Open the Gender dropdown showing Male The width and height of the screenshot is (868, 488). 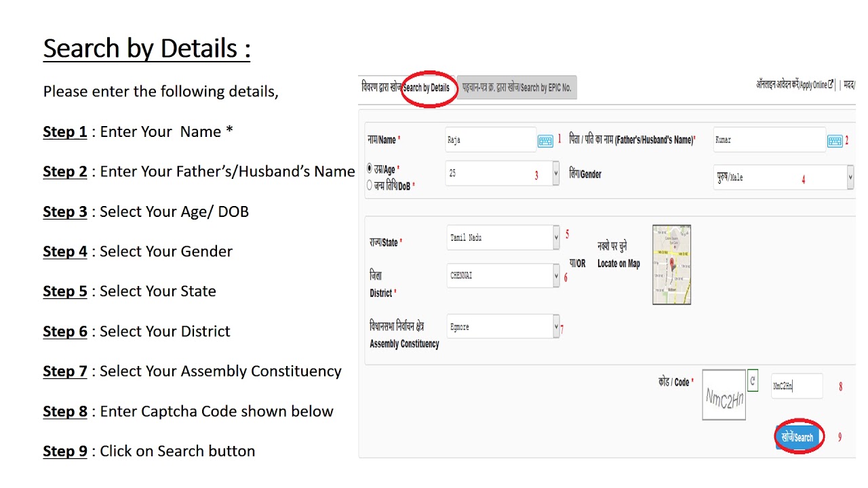click(x=783, y=177)
